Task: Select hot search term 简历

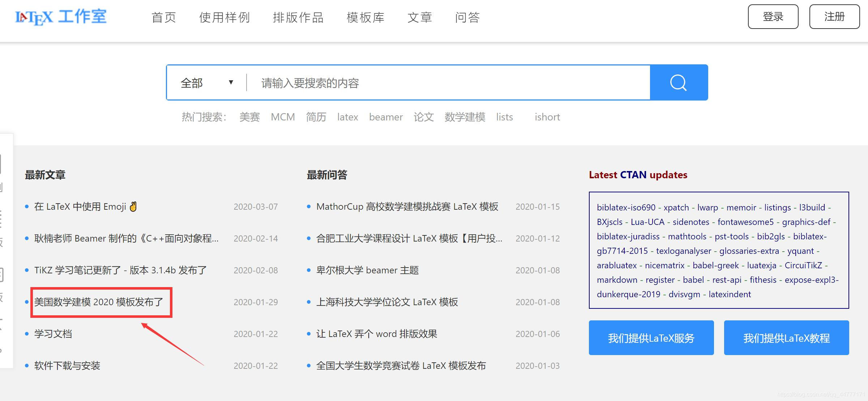Action: coord(316,117)
